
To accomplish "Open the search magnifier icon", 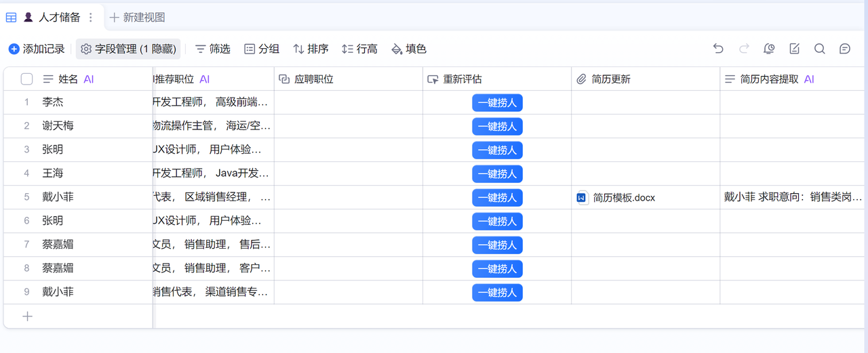I will pos(819,49).
